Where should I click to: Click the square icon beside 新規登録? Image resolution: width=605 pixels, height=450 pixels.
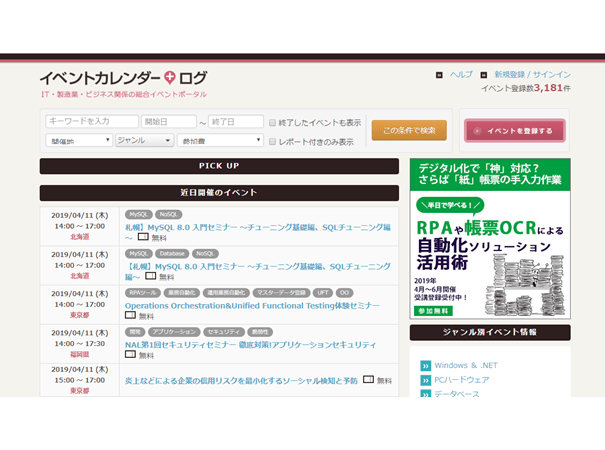click(483, 75)
